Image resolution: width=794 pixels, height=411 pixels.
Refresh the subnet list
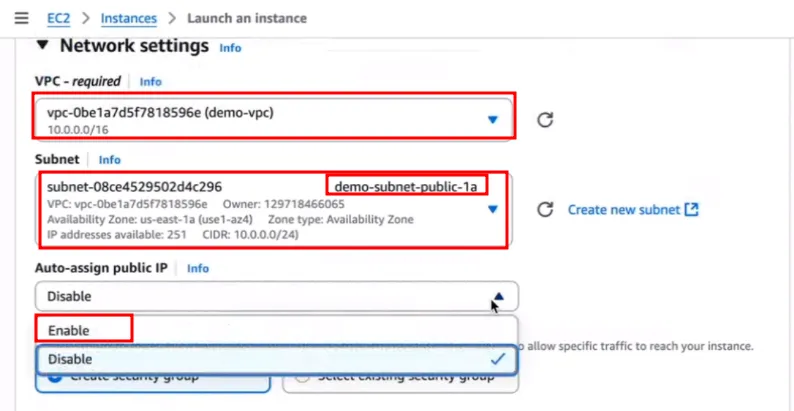545,210
